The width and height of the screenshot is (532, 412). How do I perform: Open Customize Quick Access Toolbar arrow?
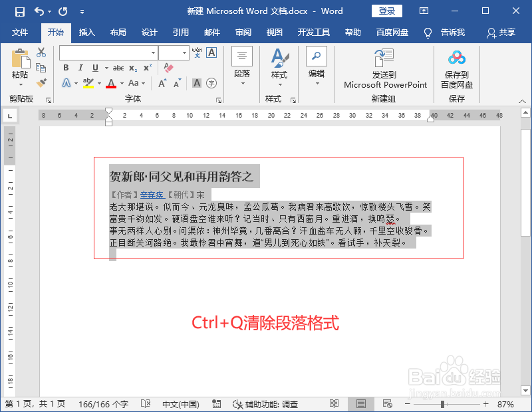(x=82, y=11)
